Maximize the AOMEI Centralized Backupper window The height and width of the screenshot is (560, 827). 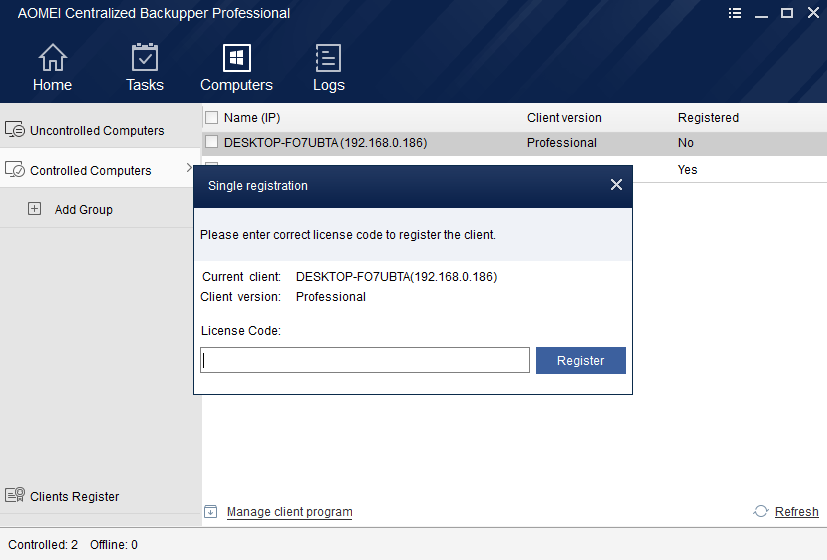point(787,13)
